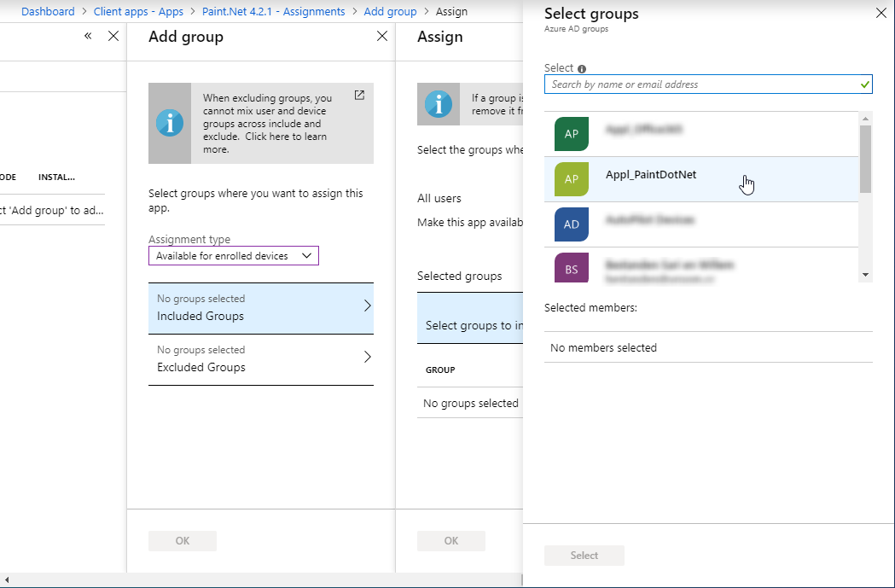Click the search by name or email field
895x588 pixels.
(x=701, y=84)
